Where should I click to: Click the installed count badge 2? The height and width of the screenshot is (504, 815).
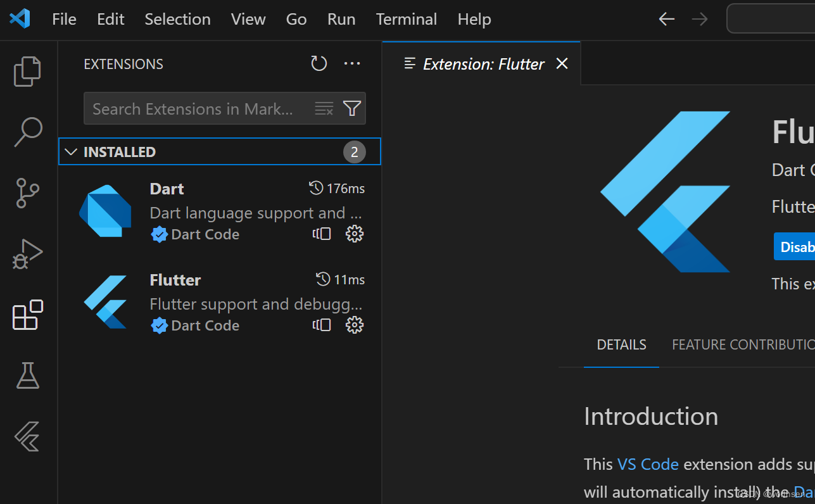click(355, 152)
